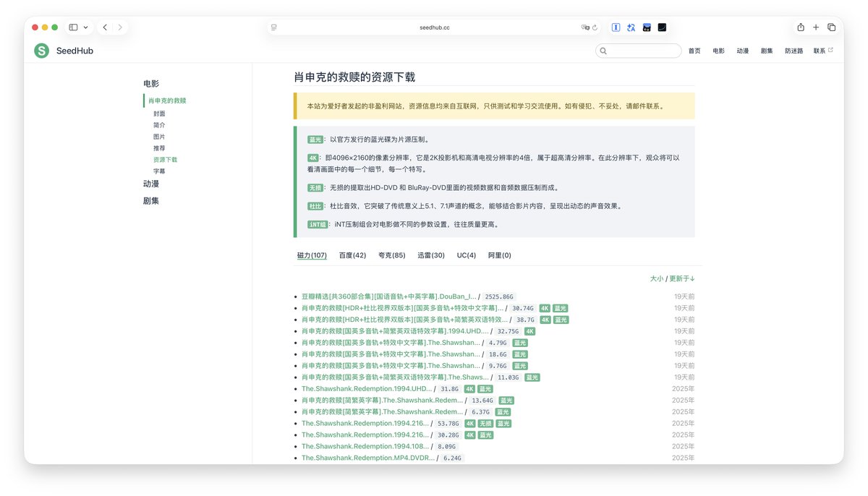
Task: Open the 18.6G 国英多音轨 resource link
Action: coord(391,354)
